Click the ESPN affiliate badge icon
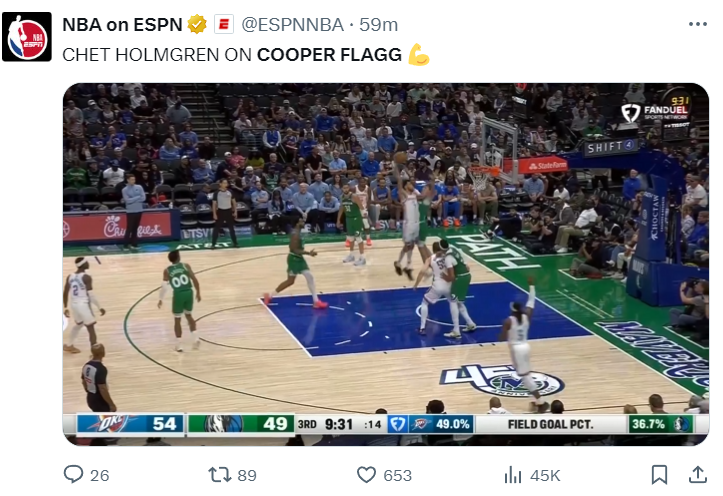This screenshot has height=496, width=723. tap(224, 24)
